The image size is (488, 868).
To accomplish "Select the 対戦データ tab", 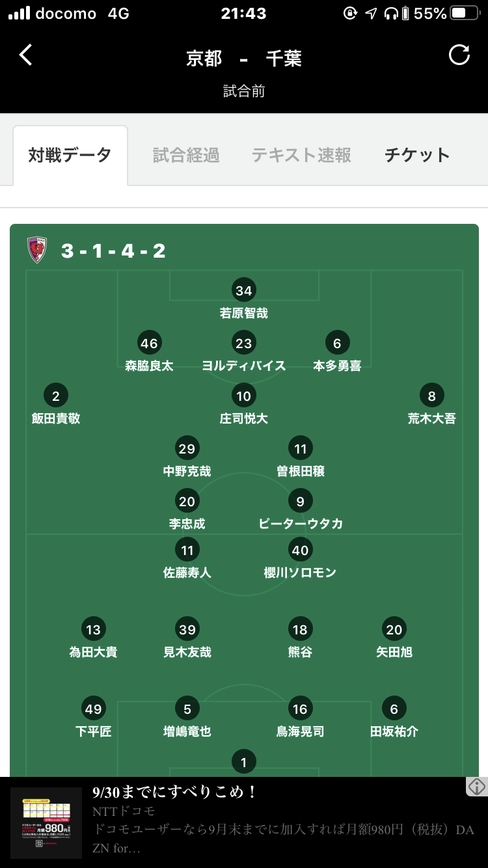I will click(x=70, y=156).
